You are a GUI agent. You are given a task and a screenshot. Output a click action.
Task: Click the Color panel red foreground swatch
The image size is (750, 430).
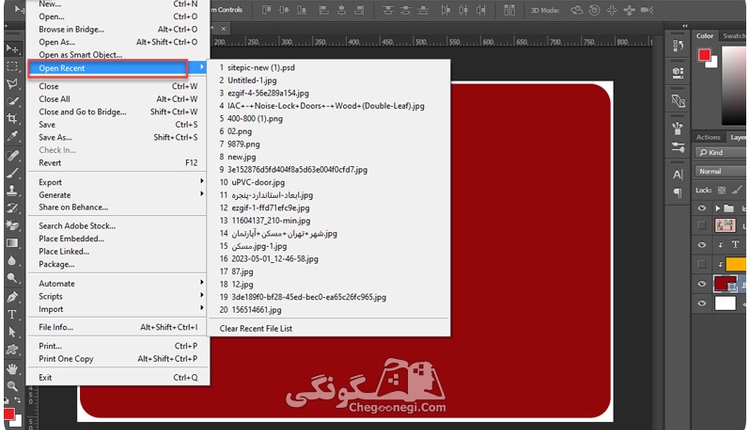(x=704, y=55)
